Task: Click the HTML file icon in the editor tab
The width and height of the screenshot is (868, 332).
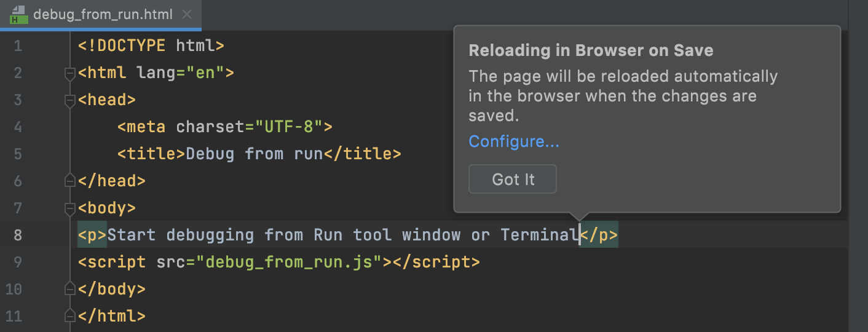Action: coord(18,14)
